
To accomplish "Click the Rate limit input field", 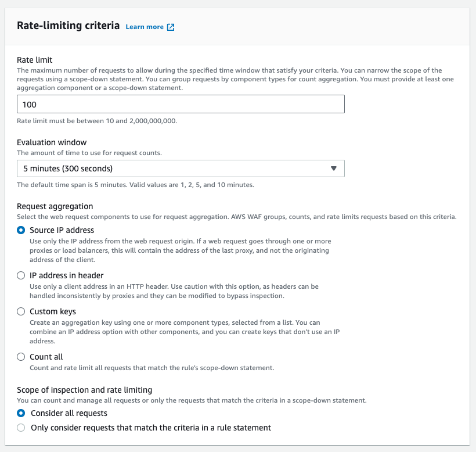I will pos(181,104).
